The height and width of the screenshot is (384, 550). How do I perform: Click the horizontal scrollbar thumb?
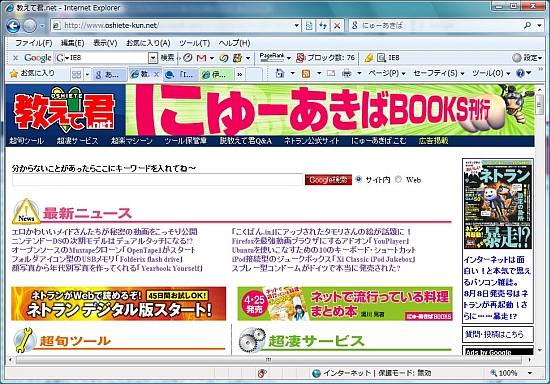point(268,360)
